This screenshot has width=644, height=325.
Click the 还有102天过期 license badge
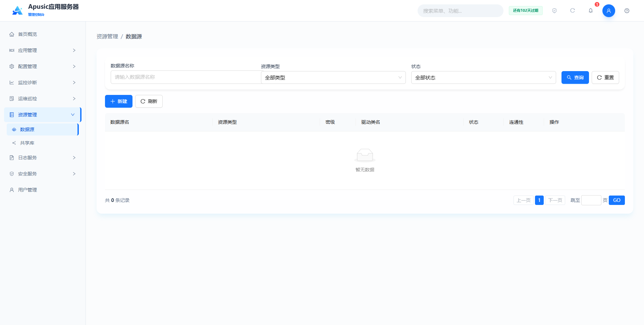(x=526, y=11)
